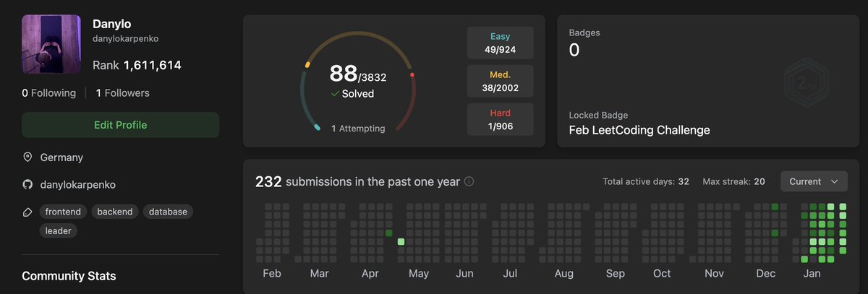Click the Hard 1/906 stat box
Viewport: 868px width, 294px height.
(x=501, y=120)
